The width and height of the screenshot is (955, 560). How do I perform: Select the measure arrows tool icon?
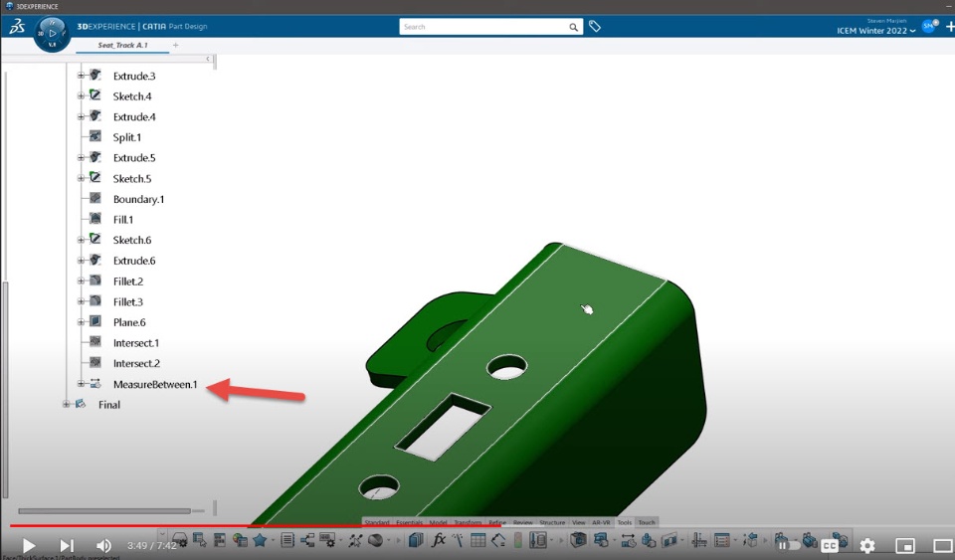629,540
